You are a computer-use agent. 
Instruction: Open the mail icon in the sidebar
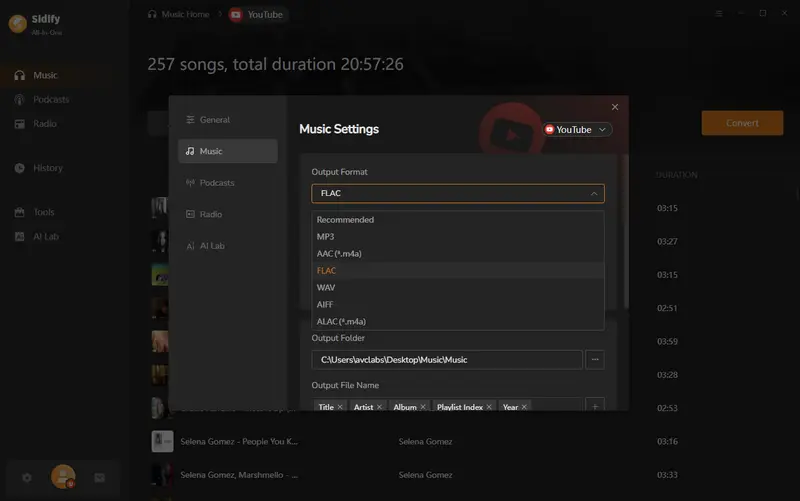coord(100,478)
